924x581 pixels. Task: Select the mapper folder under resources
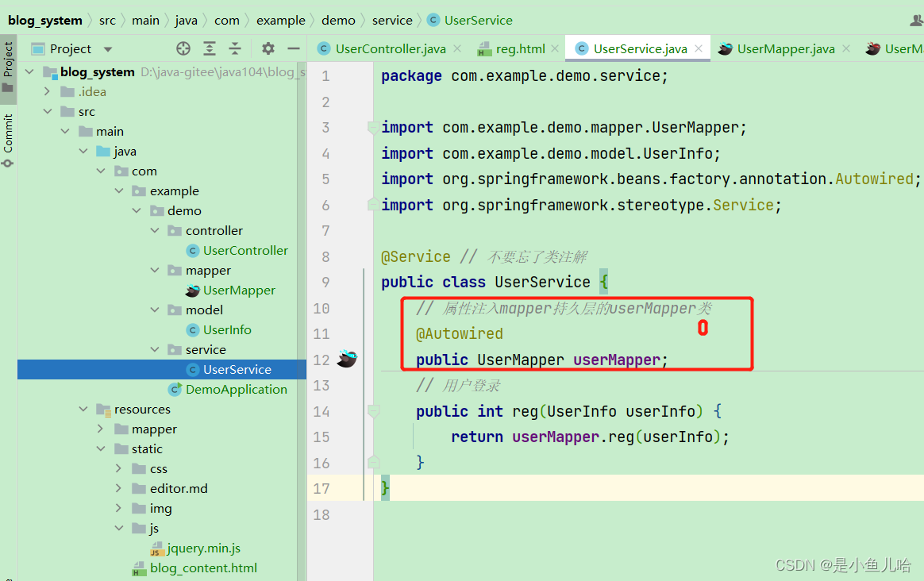pyautogui.click(x=154, y=429)
